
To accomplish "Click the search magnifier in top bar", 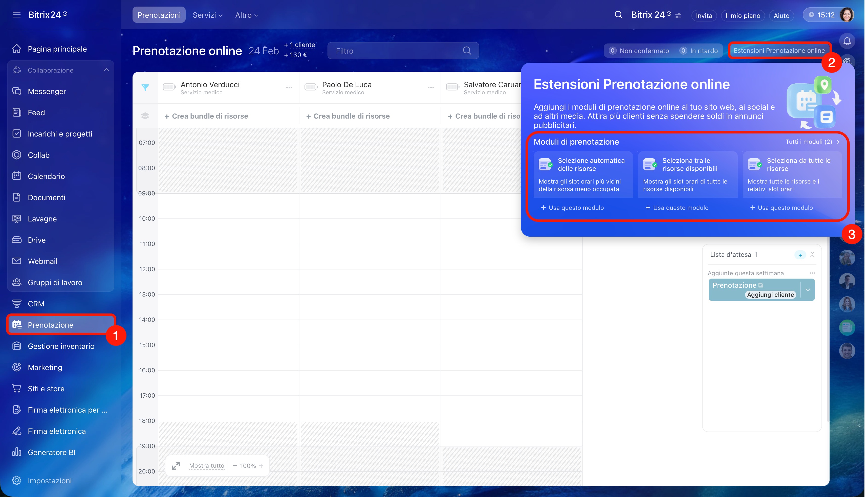I will click(x=618, y=15).
